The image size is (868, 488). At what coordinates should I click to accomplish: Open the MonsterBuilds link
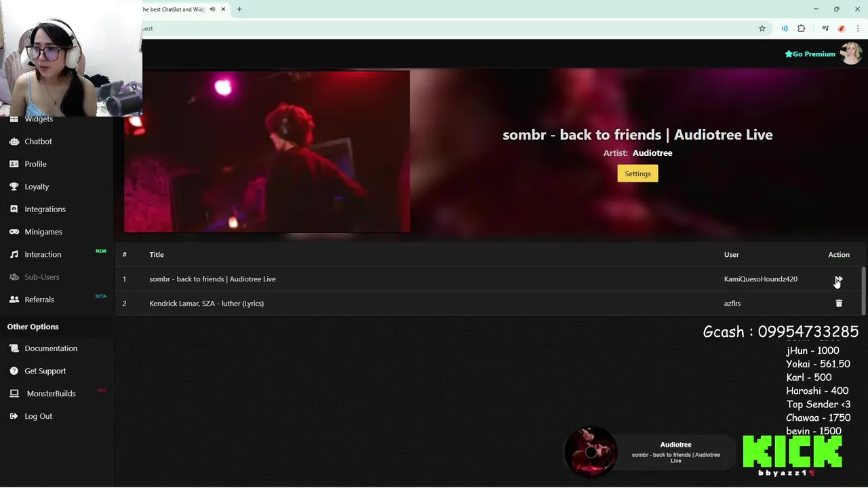point(51,394)
